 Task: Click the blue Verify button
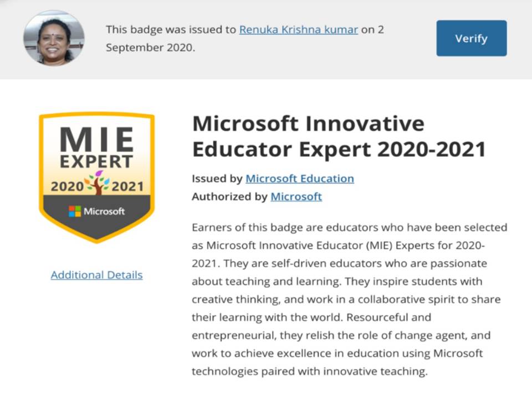(x=472, y=38)
